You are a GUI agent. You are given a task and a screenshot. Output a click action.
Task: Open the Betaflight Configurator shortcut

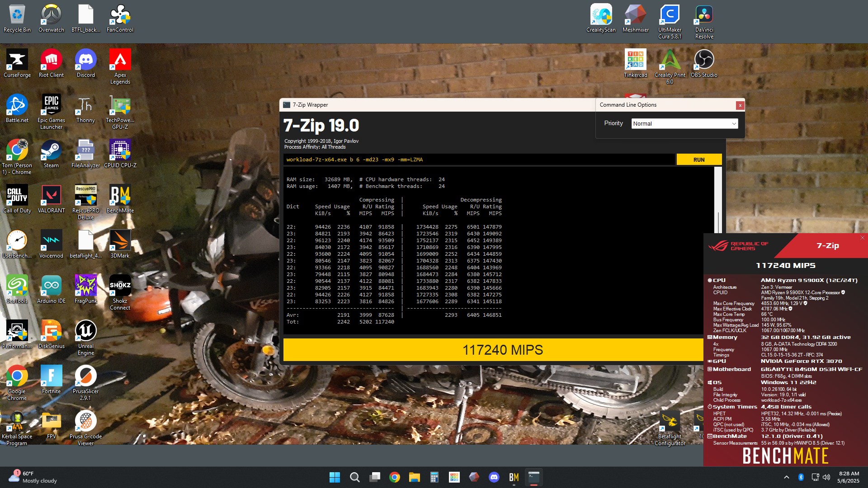[670, 428]
